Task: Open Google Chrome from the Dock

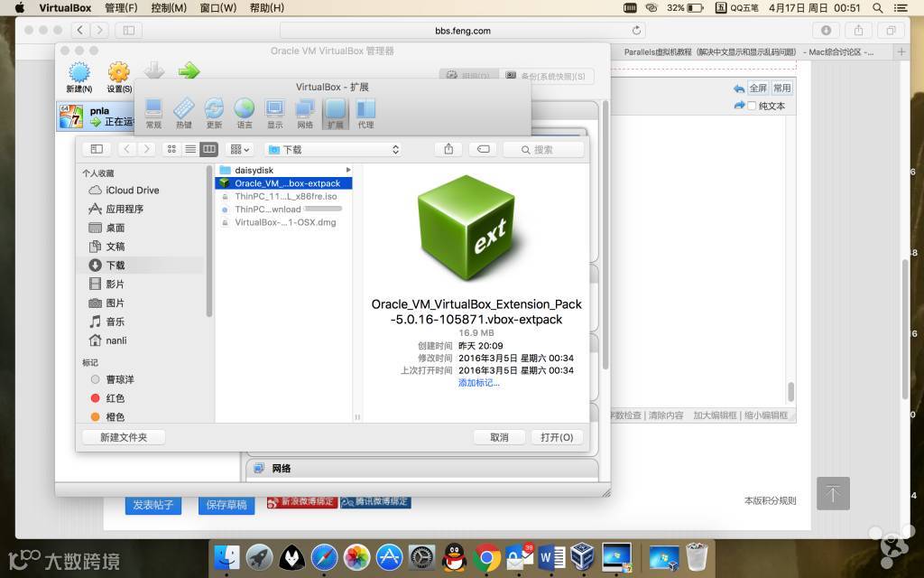Action: (x=486, y=557)
